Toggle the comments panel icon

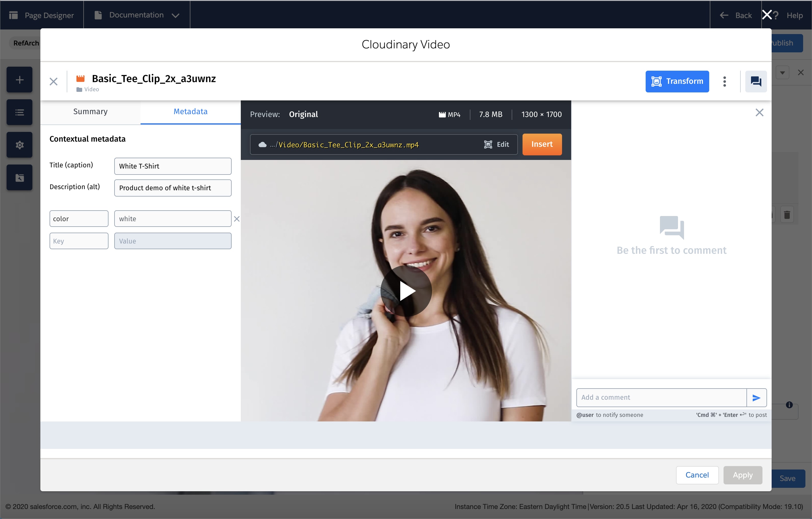[756, 81]
